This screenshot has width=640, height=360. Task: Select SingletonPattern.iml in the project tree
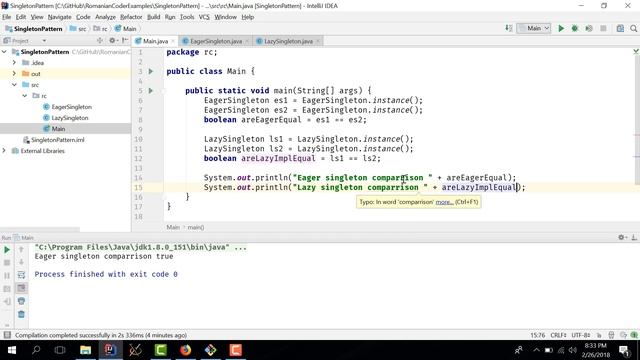58,140
